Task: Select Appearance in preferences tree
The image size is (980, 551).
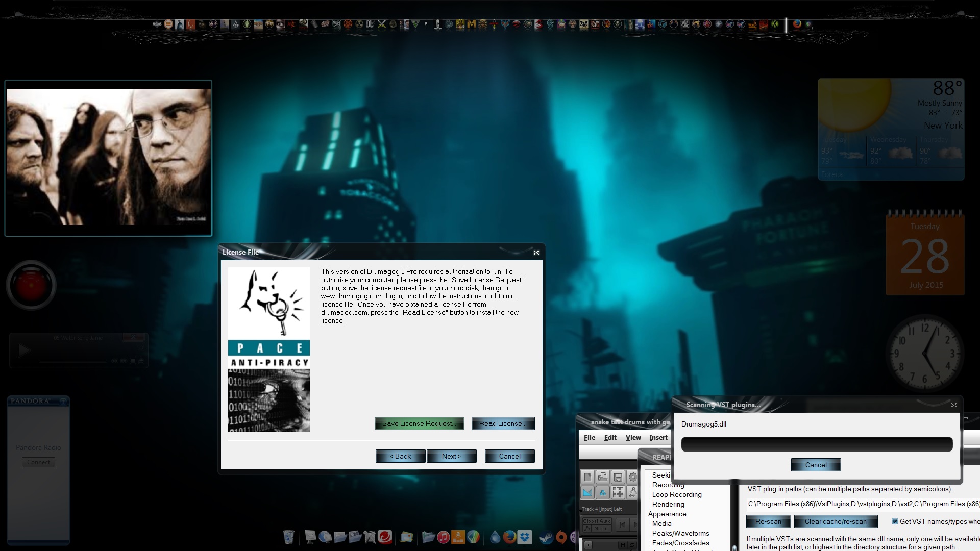Action: [x=667, y=514]
